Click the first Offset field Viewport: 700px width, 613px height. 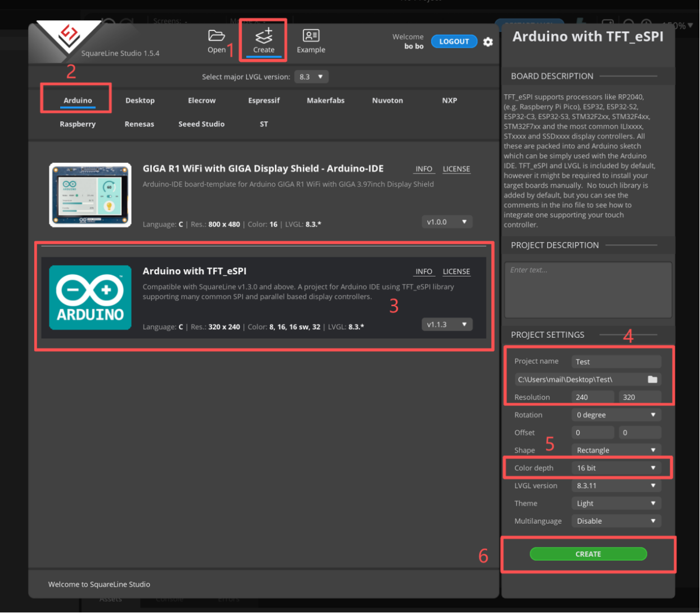[x=593, y=433]
